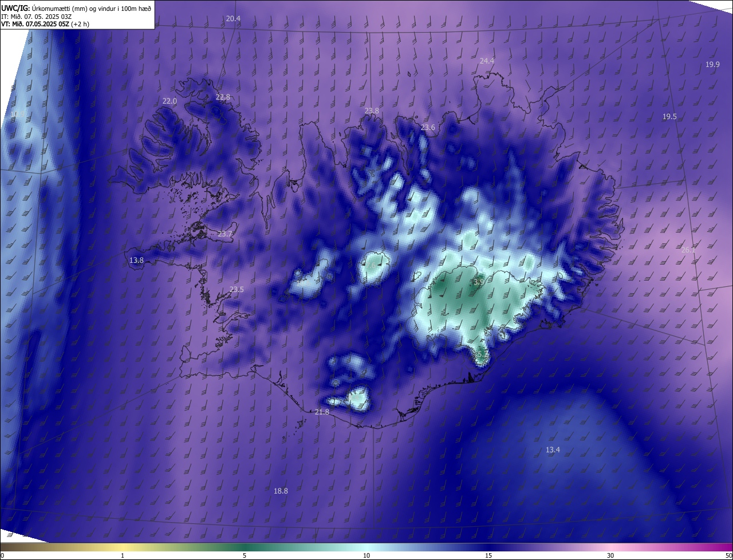This screenshot has width=733, height=560.
Task: Click the map value 23.5
Action: (x=237, y=289)
